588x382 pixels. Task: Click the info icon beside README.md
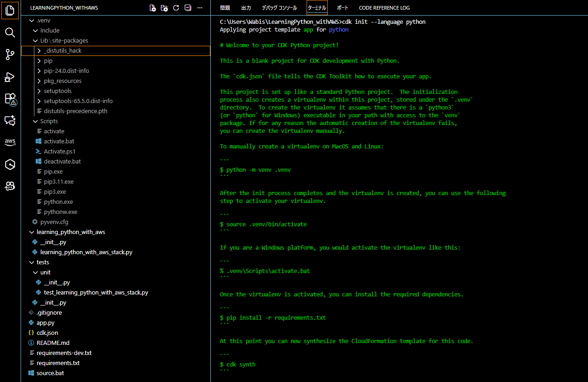(x=31, y=343)
